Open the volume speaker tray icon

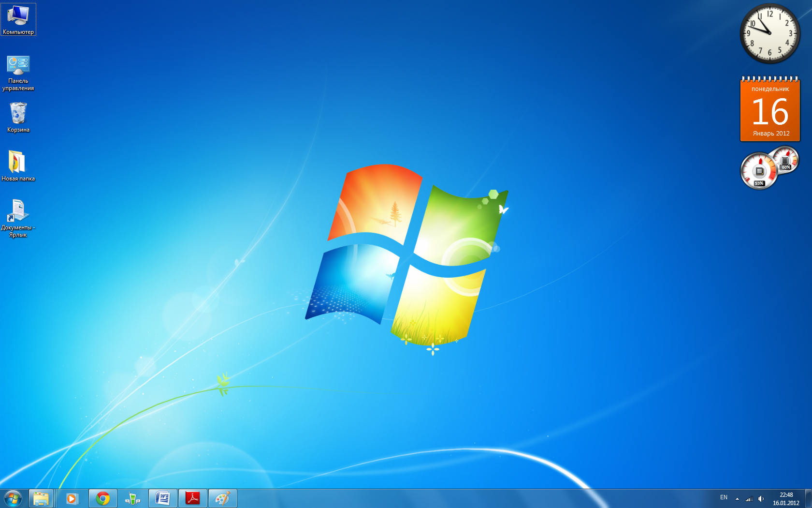point(761,499)
